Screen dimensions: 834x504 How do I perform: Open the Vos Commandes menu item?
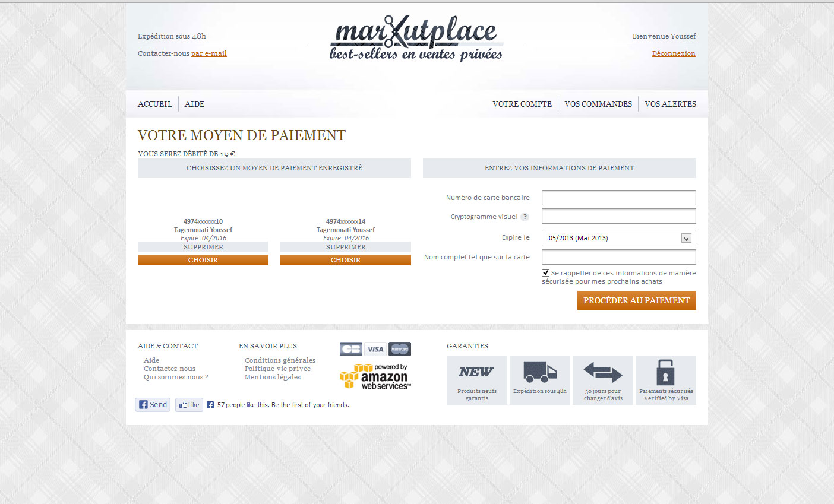[598, 104]
